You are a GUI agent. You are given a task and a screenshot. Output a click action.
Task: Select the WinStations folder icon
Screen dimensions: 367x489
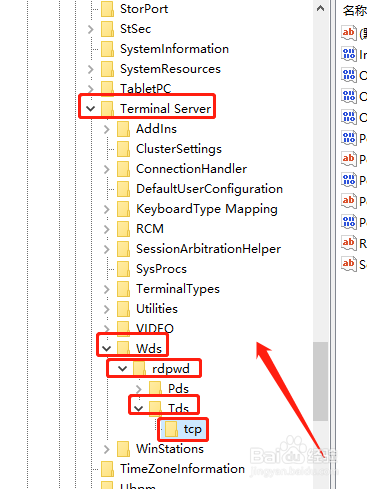tap(124, 449)
